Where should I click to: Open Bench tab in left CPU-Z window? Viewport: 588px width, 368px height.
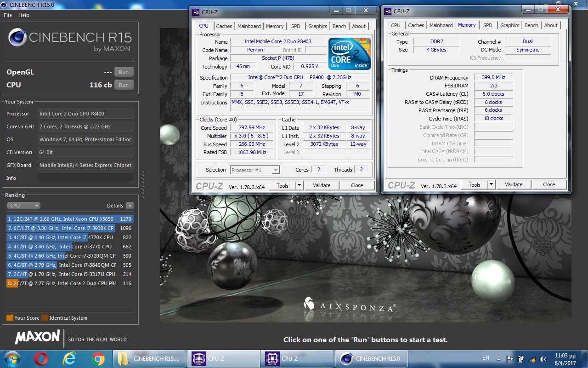339,26
